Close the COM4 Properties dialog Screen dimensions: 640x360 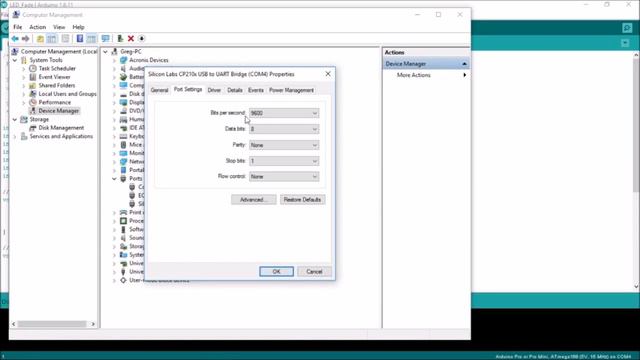click(x=328, y=74)
